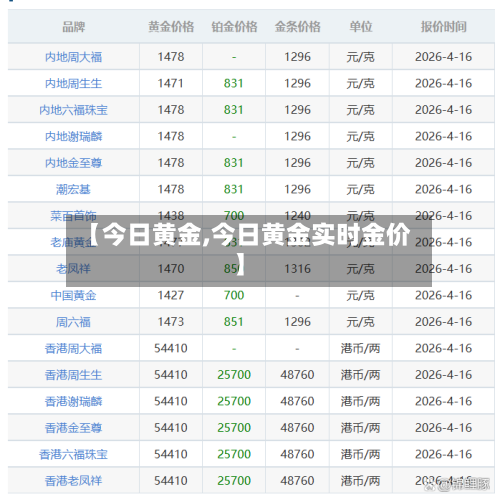Select platinum price 25700 in 香港老凤祥 row
Viewport: 500px width, 502px height.
click(x=234, y=480)
